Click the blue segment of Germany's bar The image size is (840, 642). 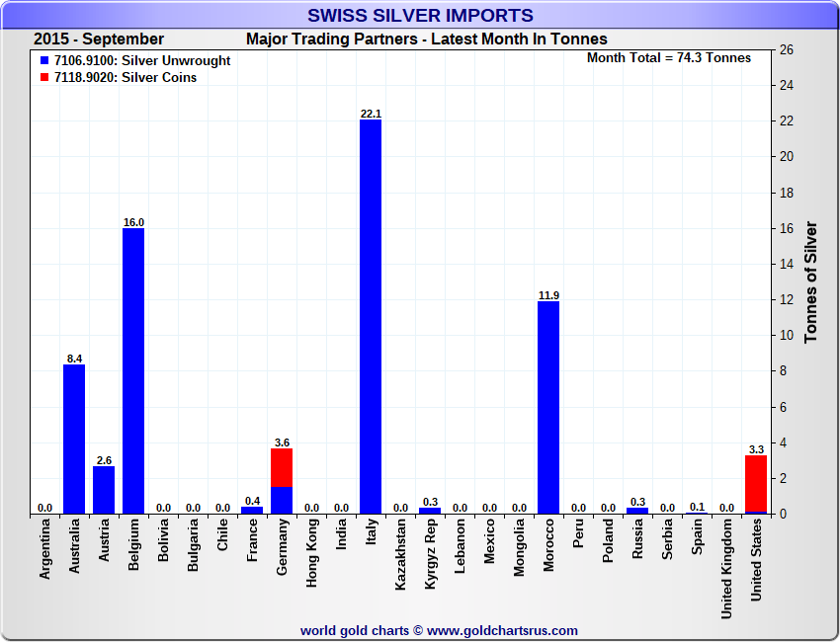[x=282, y=500]
